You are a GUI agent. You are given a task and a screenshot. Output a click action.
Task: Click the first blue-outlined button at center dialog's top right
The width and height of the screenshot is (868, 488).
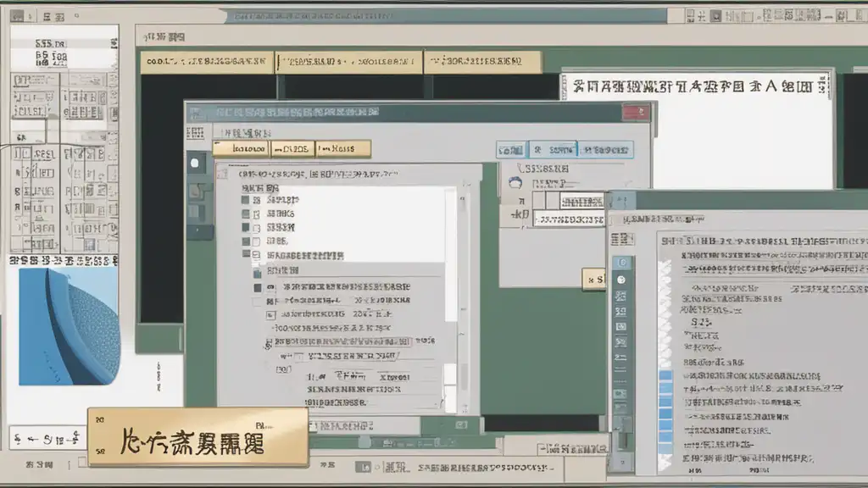tap(511, 150)
